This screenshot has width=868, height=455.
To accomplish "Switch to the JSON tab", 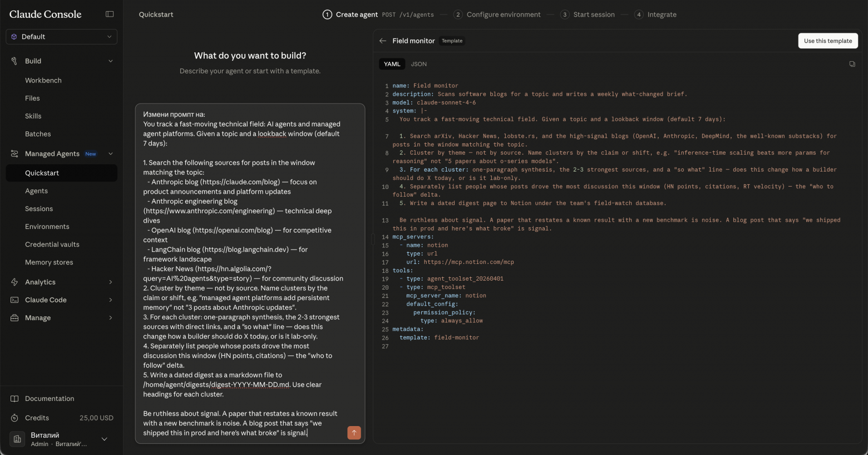I will tap(419, 64).
